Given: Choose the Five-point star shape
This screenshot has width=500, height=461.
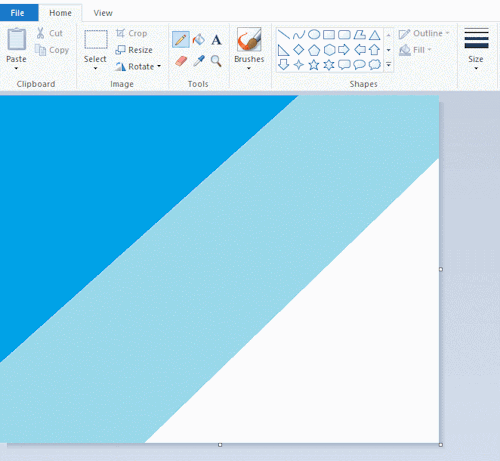Looking at the screenshot, I should tap(314, 65).
